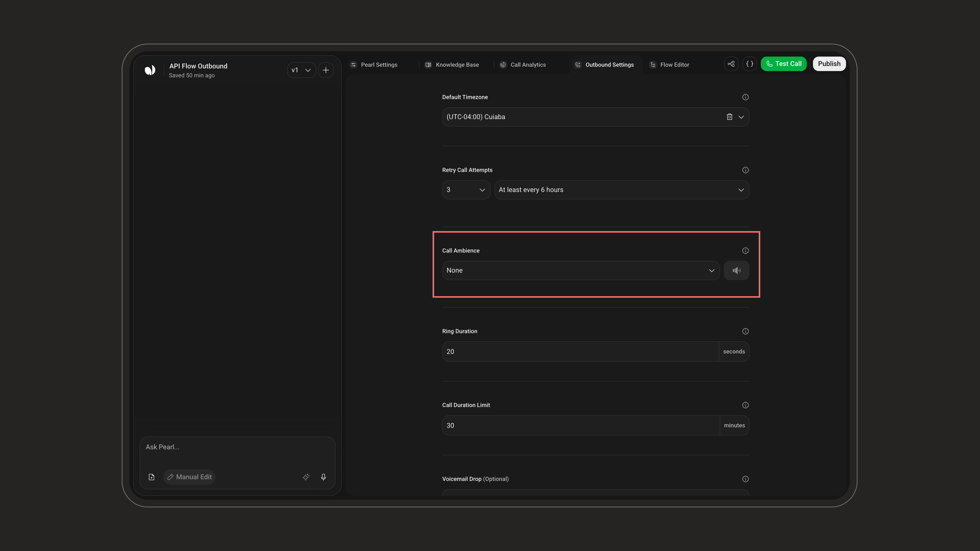Click the Saved 50 min ago text
980x551 pixels.
(x=192, y=76)
